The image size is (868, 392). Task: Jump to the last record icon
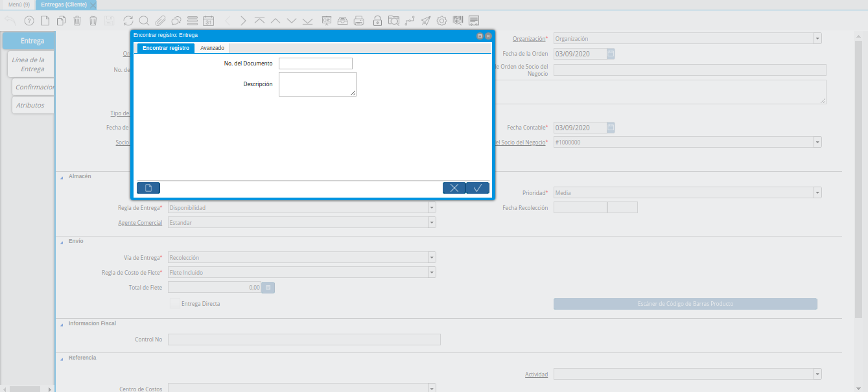tap(307, 21)
